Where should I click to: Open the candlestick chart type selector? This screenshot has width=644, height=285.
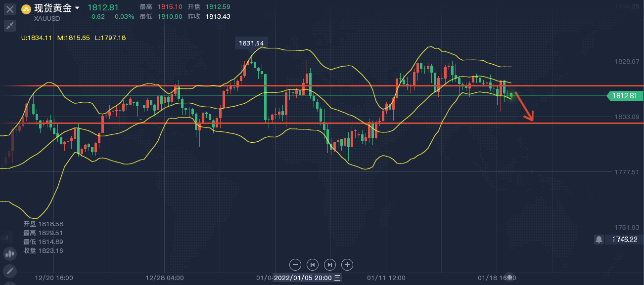pyautogui.click(x=10, y=254)
